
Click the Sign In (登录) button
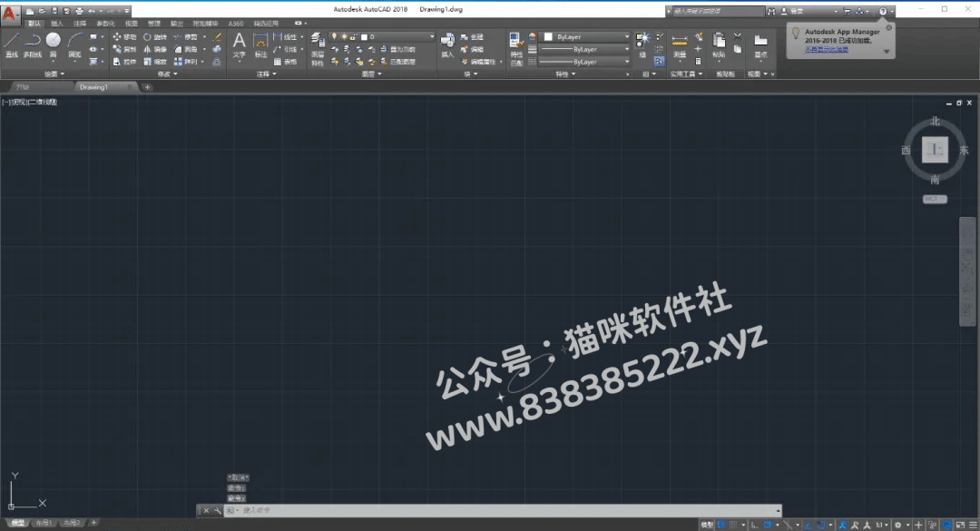point(797,11)
